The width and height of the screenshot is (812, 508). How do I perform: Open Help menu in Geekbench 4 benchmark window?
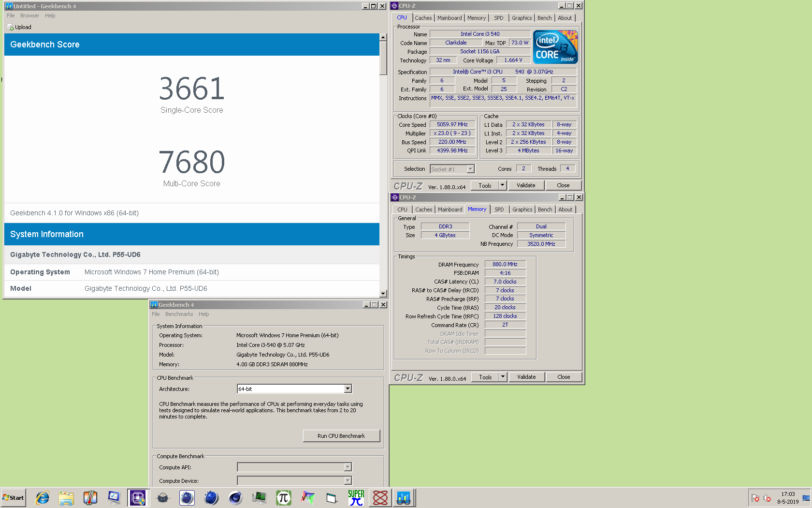click(x=204, y=314)
